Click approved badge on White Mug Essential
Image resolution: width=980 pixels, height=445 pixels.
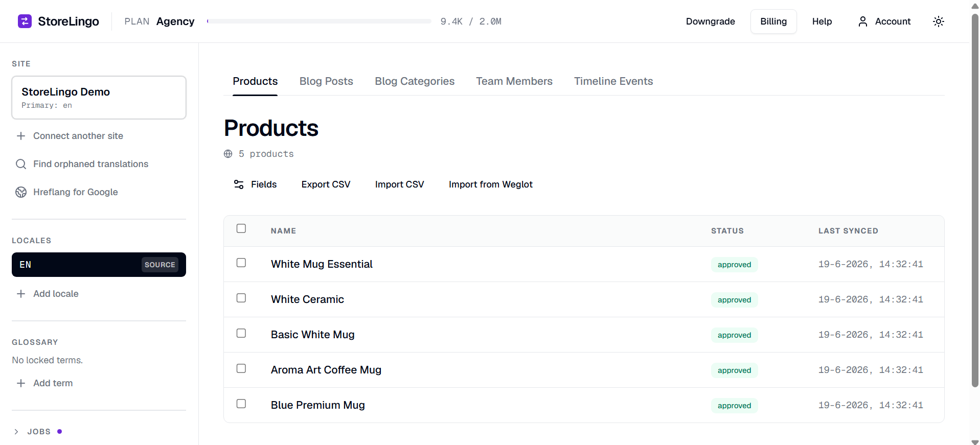click(734, 265)
